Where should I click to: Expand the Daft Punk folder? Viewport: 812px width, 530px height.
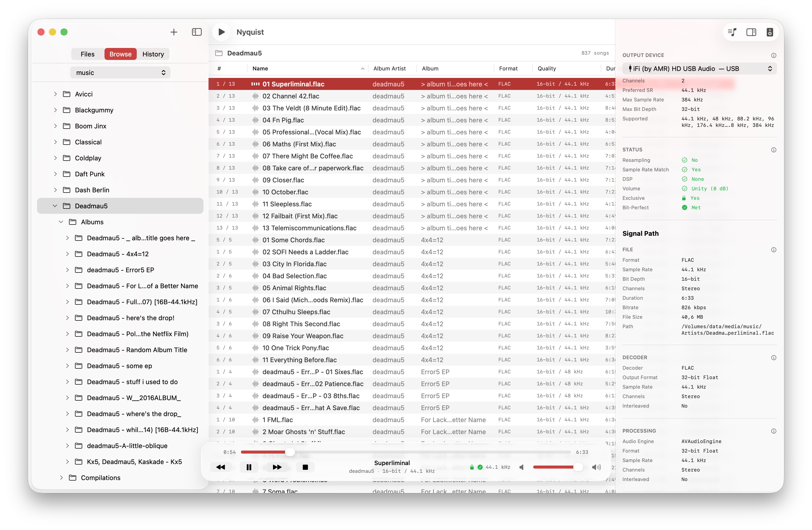55,174
